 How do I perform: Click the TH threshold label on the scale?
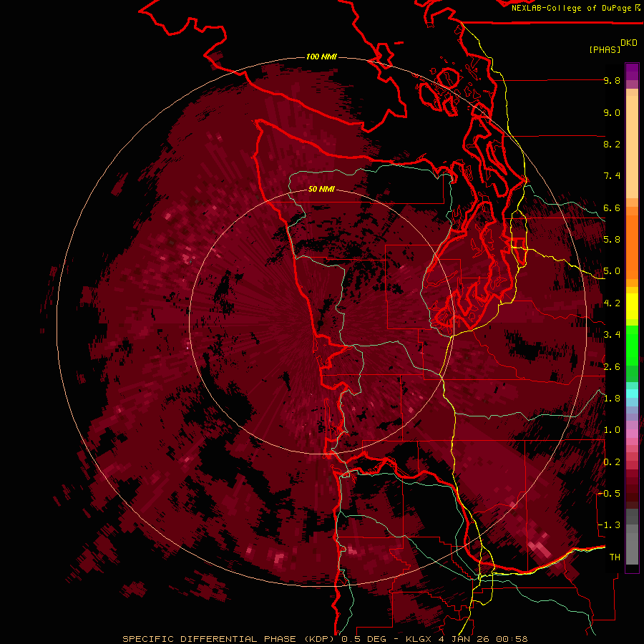[615, 557]
